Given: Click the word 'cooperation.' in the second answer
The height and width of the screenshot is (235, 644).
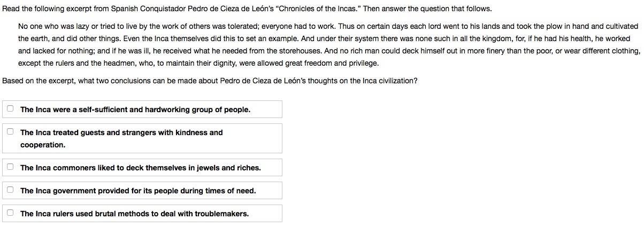Looking at the screenshot, I should [43, 145].
